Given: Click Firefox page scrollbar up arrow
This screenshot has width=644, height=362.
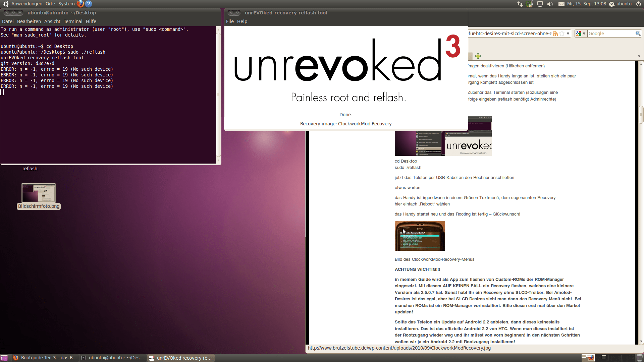Looking at the screenshot, I should click(641, 64).
